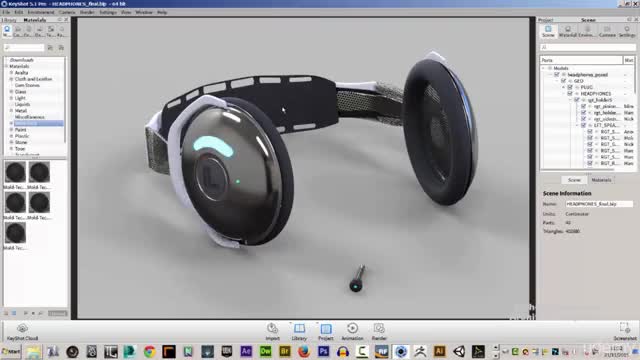Open the Import tool in bottom toolbar

[x=272, y=331]
